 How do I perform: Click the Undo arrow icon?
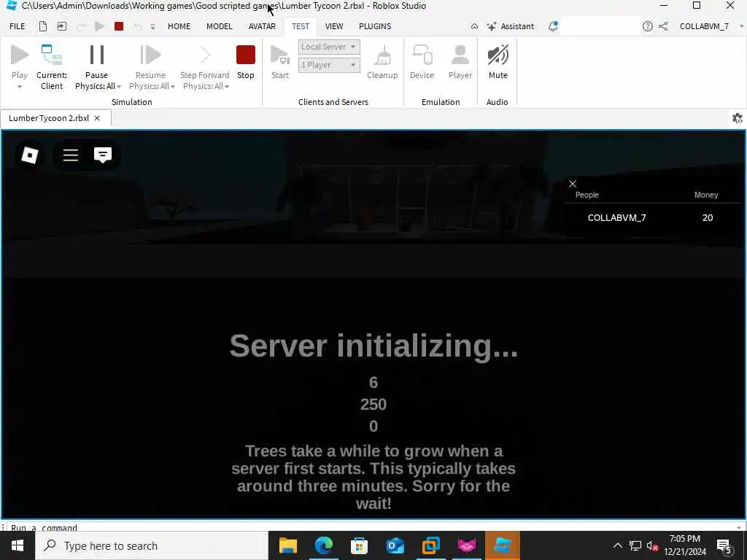(138, 27)
